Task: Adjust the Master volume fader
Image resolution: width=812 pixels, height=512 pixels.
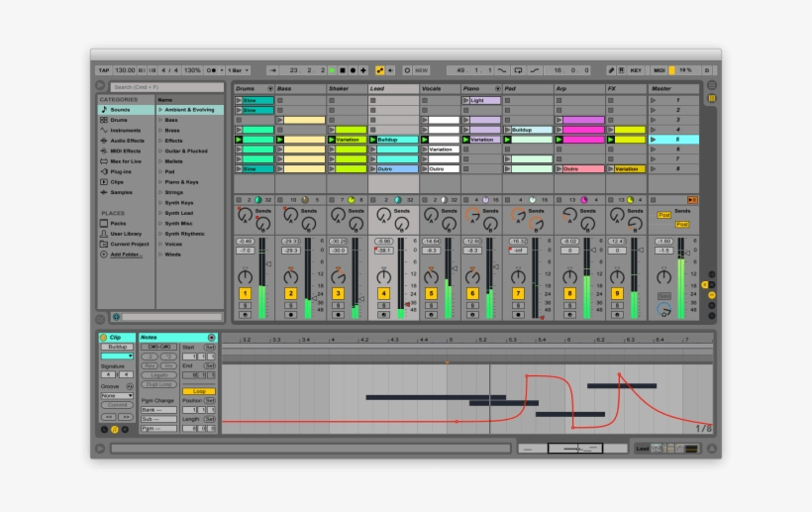Action: (x=687, y=254)
